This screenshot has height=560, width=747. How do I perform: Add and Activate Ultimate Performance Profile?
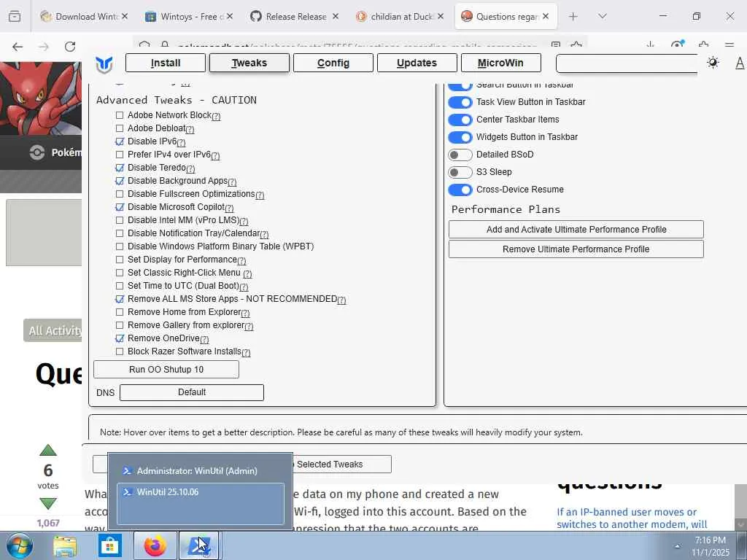pos(576,230)
